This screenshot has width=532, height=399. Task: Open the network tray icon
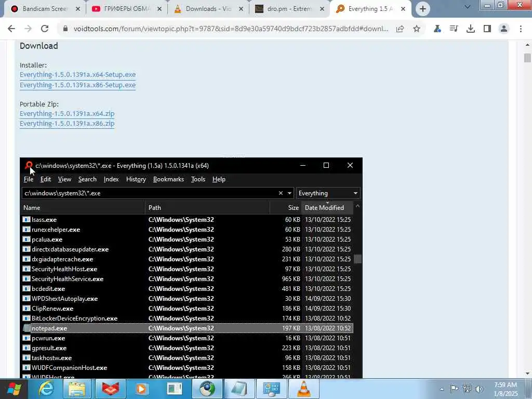pos(467,389)
